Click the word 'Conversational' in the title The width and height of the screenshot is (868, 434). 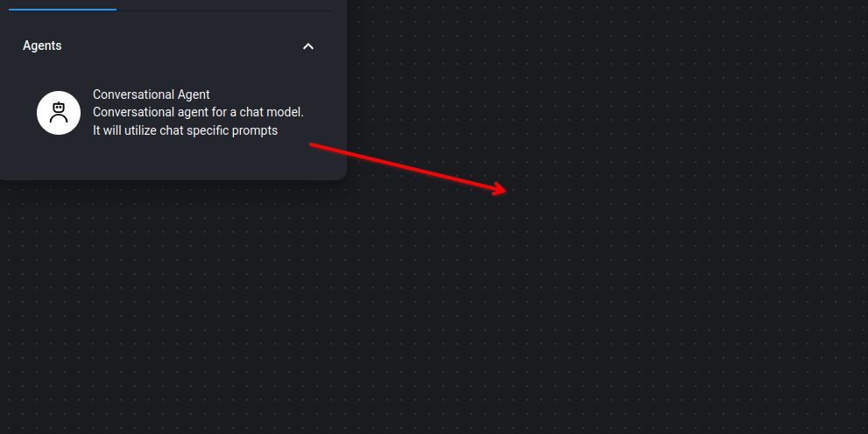coord(133,94)
